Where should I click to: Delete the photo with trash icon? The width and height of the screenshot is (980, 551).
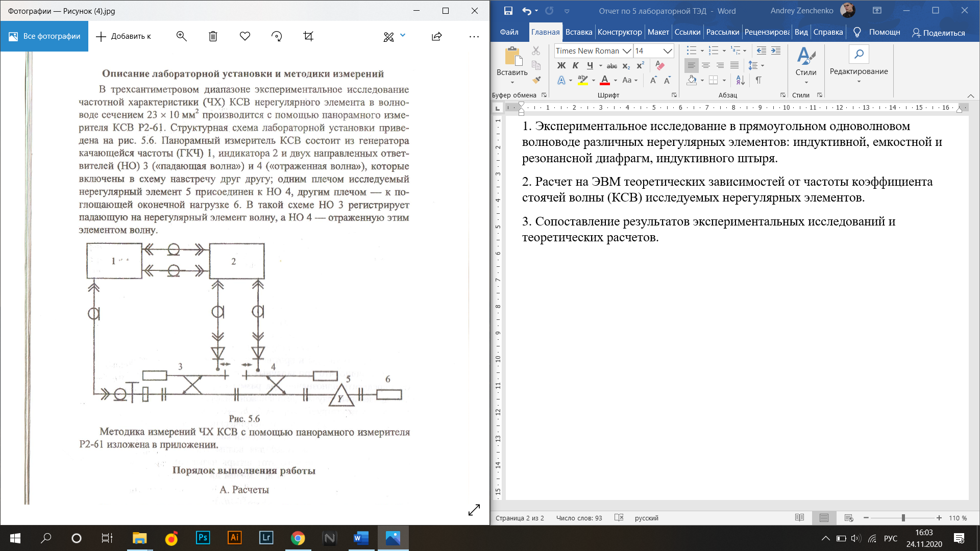213,36
